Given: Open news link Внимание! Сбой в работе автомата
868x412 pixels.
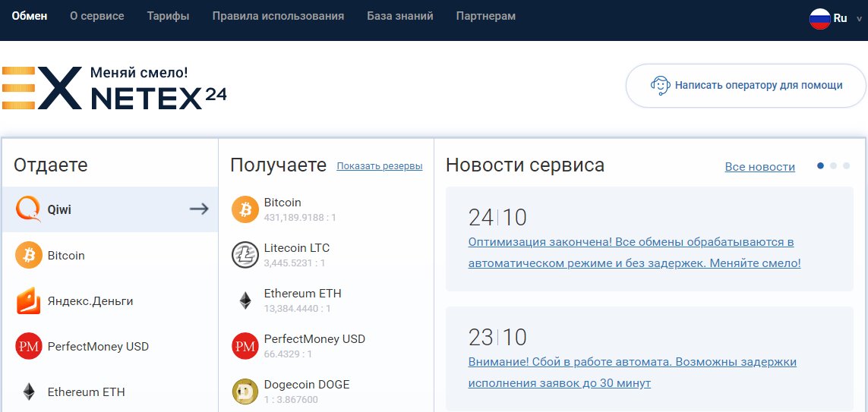Looking at the screenshot, I should [x=632, y=373].
